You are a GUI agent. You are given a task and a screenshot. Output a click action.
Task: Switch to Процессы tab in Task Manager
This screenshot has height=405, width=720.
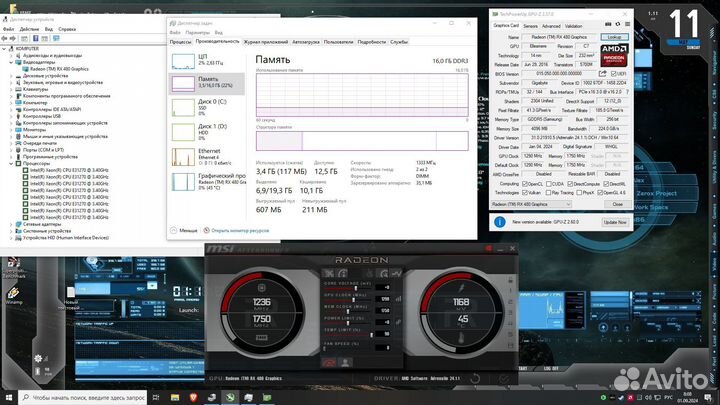[x=181, y=42]
